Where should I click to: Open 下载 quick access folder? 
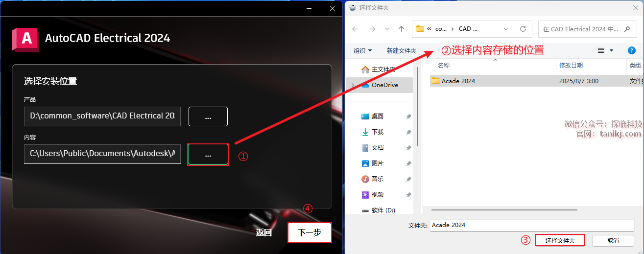(x=378, y=132)
